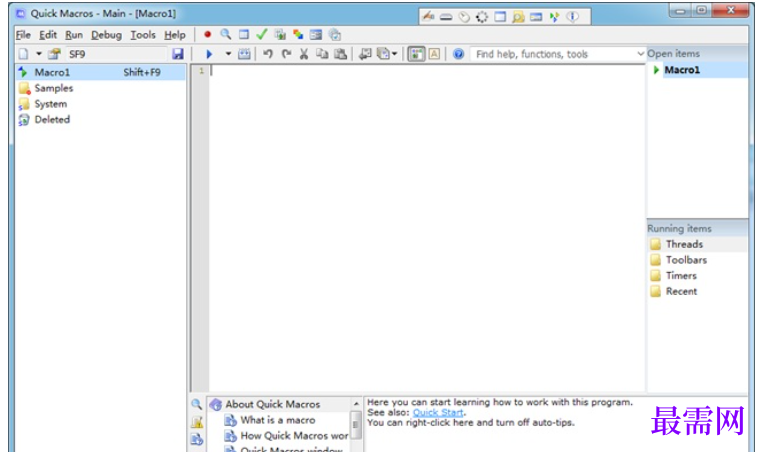Click the dotted circle Wait icon
The height and width of the screenshot is (452, 763).
[x=482, y=17]
